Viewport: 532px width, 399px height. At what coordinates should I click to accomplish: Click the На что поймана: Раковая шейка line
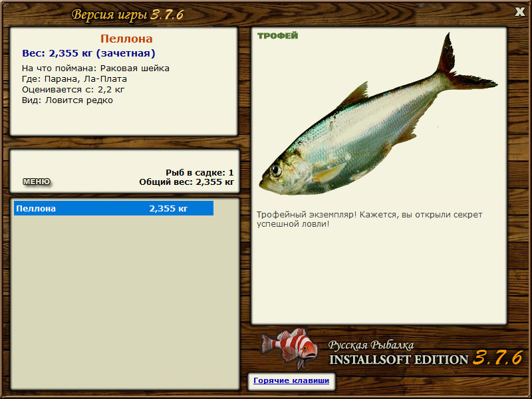click(x=96, y=68)
